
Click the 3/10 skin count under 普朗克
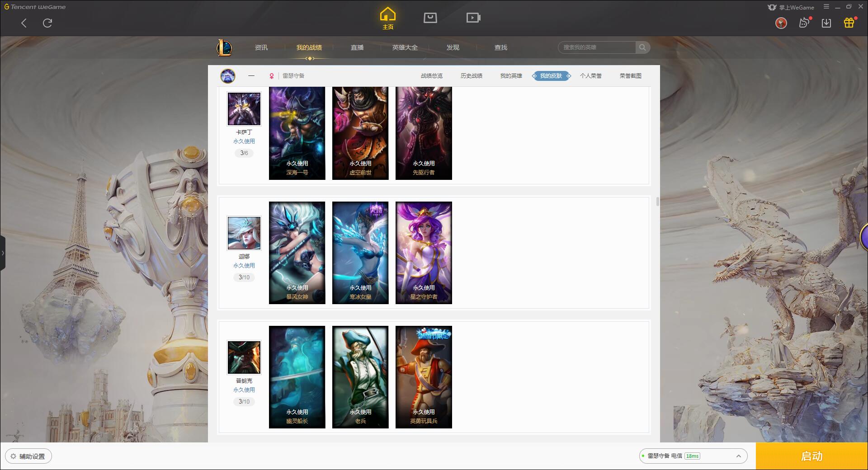tap(244, 402)
